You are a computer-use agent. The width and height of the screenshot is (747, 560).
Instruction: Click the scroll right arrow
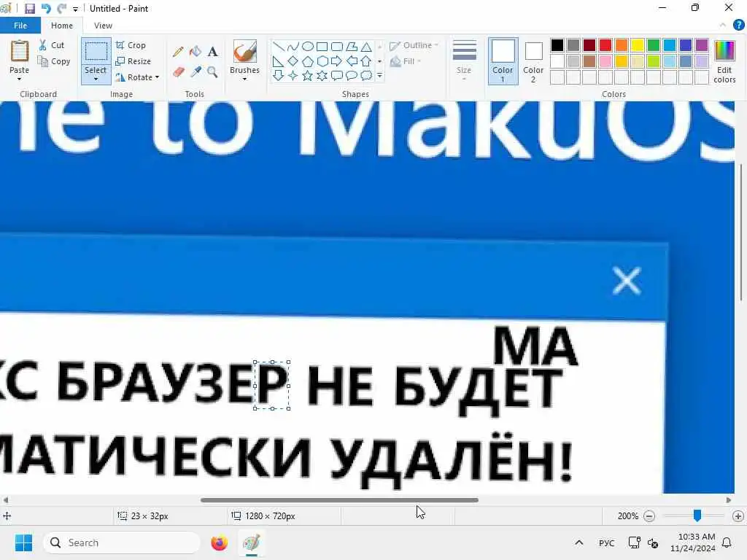point(729,500)
